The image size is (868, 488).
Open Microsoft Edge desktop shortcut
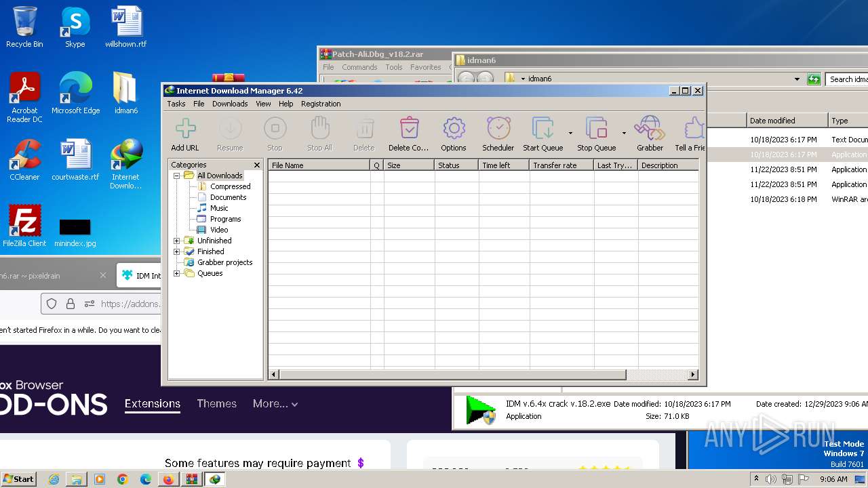(75, 94)
